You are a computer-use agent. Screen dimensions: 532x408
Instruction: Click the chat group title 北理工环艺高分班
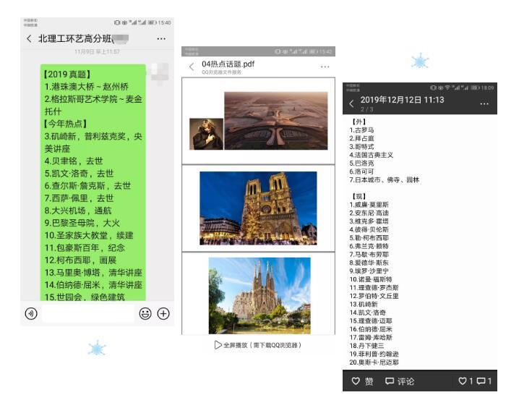75,38
